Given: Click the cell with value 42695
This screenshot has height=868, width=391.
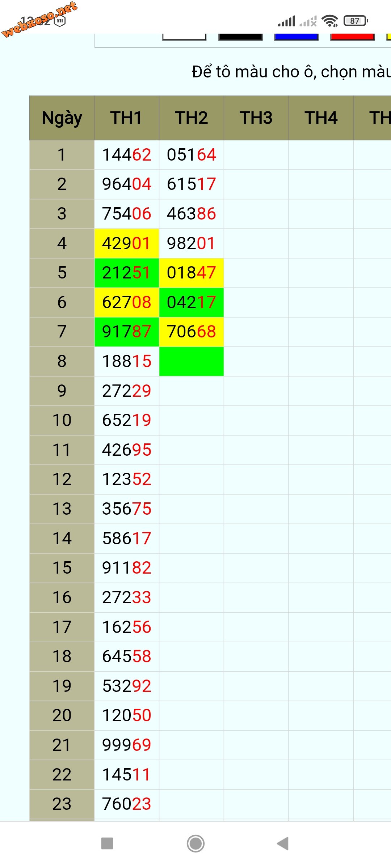Looking at the screenshot, I should click(x=127, y=450).
